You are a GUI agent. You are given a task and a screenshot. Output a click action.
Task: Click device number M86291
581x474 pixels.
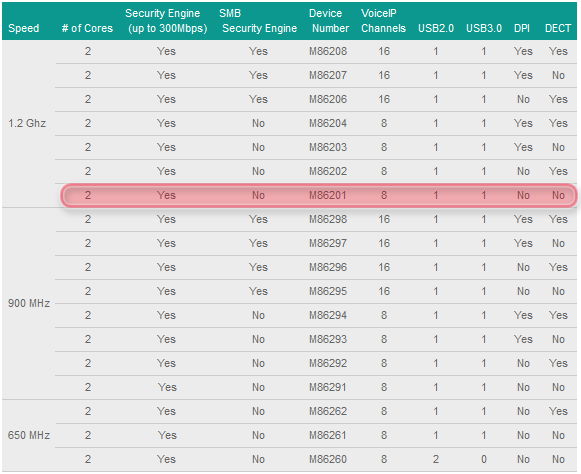[328, 387]
